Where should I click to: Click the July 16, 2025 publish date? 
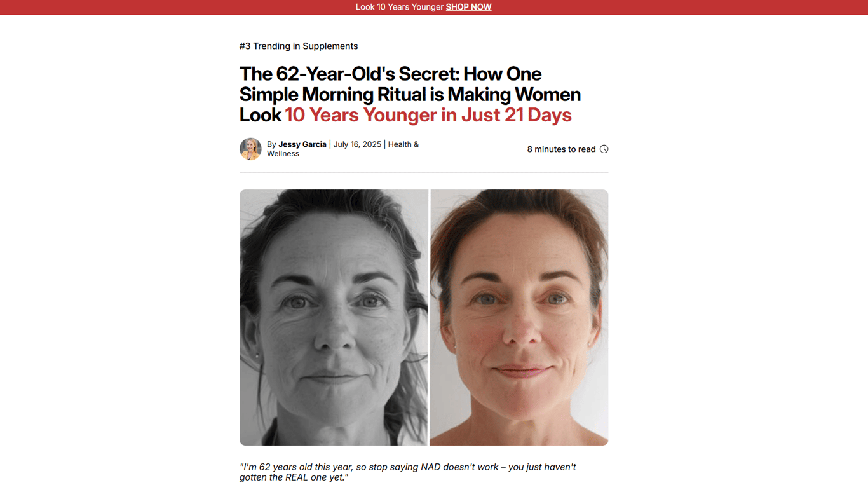(357, 144)
